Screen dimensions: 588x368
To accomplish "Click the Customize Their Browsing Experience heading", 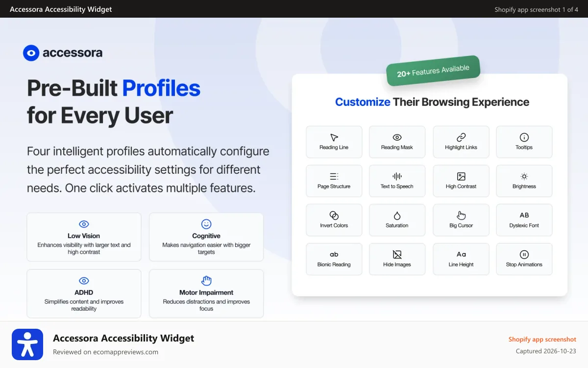I will click(432, 102).
